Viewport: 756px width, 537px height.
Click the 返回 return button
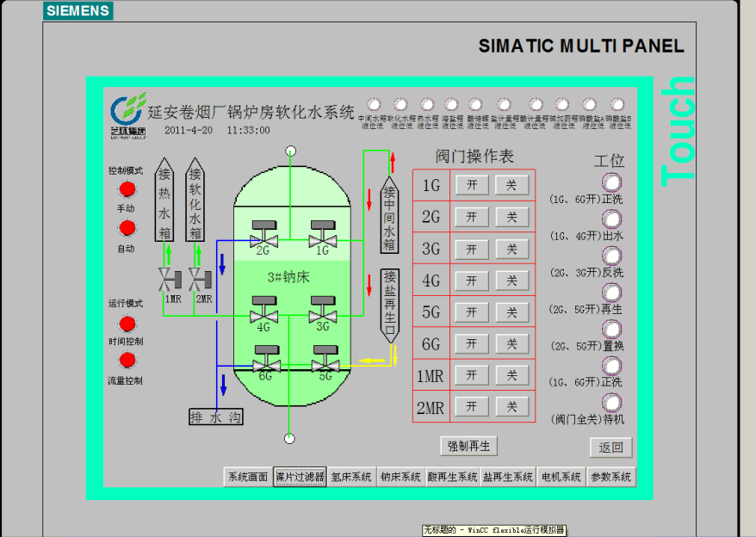(610, 447)
